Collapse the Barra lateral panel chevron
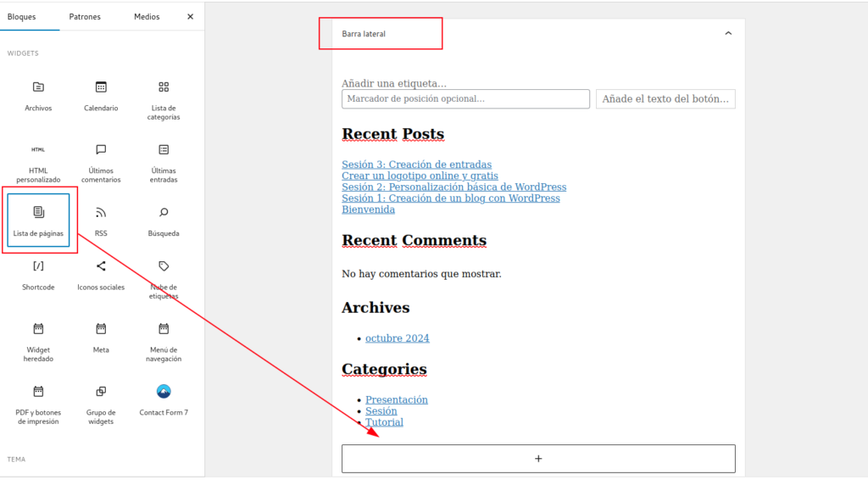 727,34
